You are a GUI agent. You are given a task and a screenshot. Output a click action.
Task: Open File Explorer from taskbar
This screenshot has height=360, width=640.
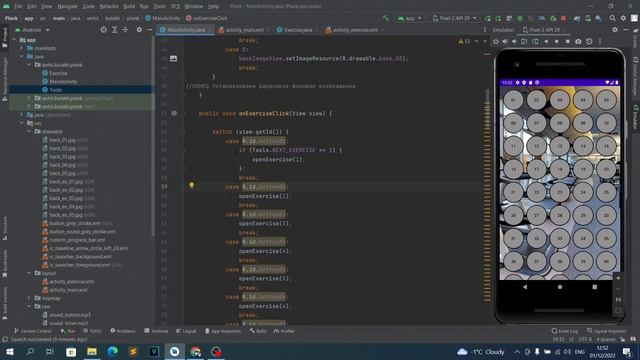click(x=92, y=351)
